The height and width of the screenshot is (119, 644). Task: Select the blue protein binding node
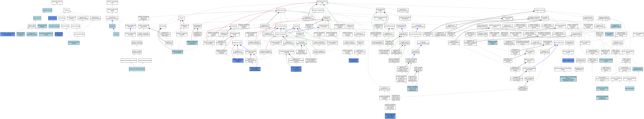pyautogui.click(x=52, y=18)
